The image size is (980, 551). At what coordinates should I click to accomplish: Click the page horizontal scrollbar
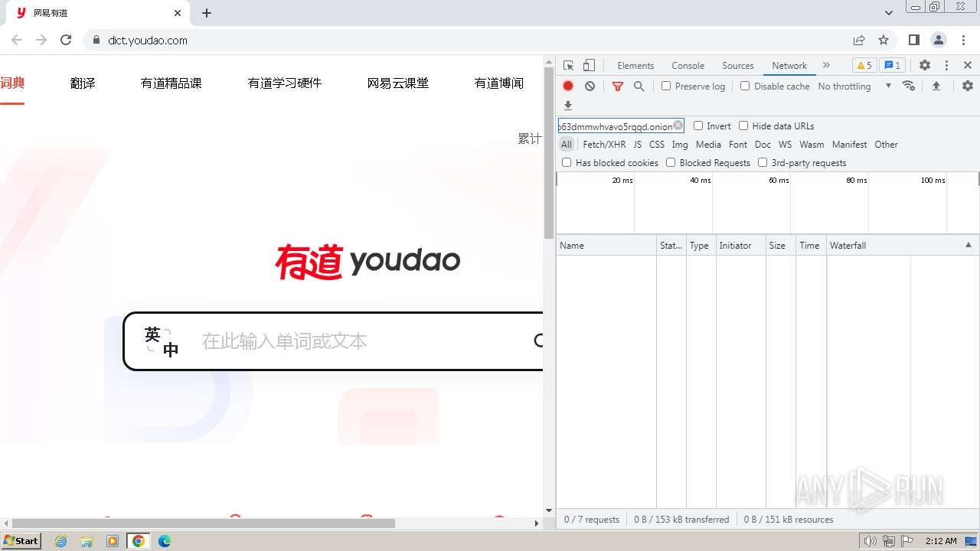click(x=203, y=523)
